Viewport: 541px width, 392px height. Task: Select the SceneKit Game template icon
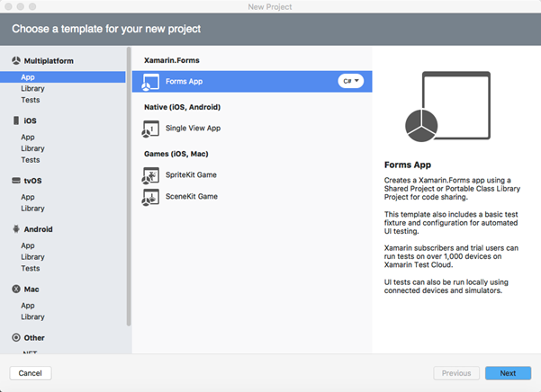click(150, 196)
